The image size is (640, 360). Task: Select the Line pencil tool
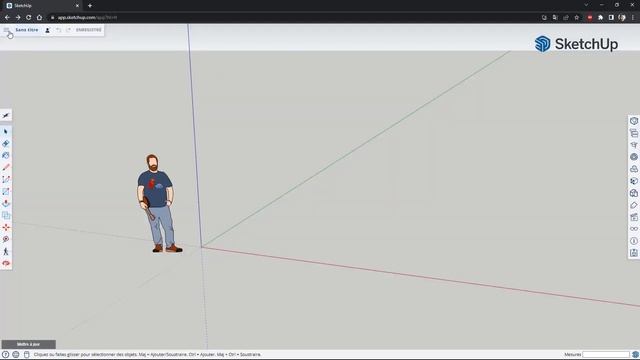pyautogui.click(x=6, y=167)
